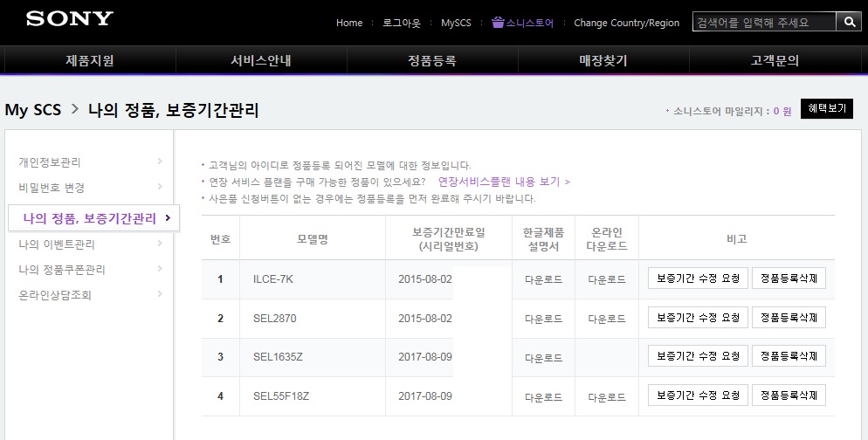
Task: Select the 매장찾기 menu
Action: 603,60
